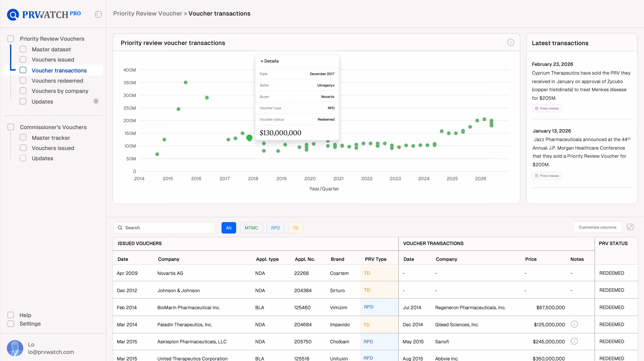Click the Price column header

[531, 259]
